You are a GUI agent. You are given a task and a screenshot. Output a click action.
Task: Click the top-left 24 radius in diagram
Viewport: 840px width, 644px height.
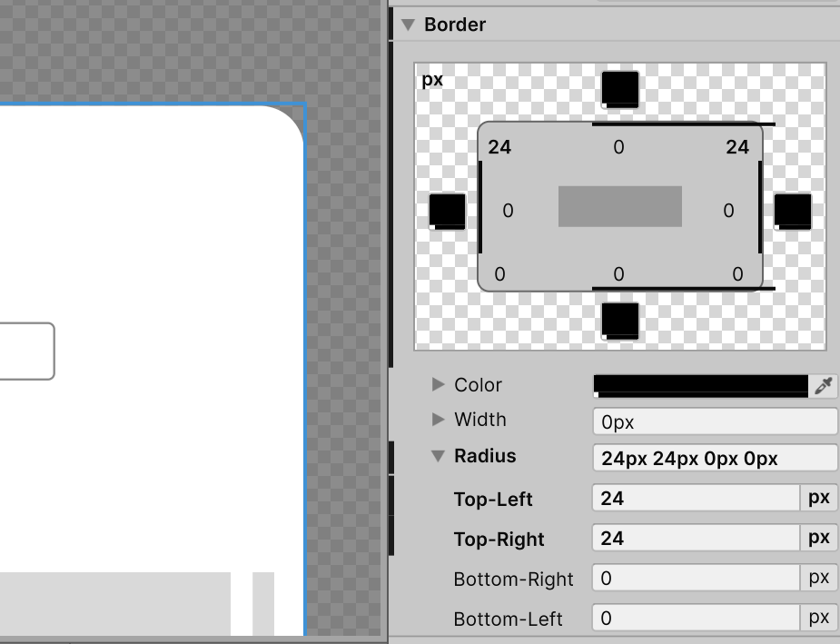point(499,147)
